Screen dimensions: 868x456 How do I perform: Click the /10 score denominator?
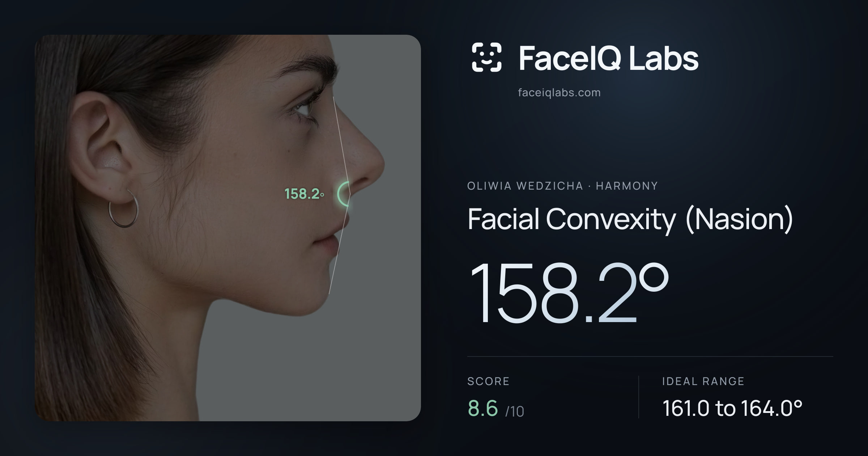(515, 411)
